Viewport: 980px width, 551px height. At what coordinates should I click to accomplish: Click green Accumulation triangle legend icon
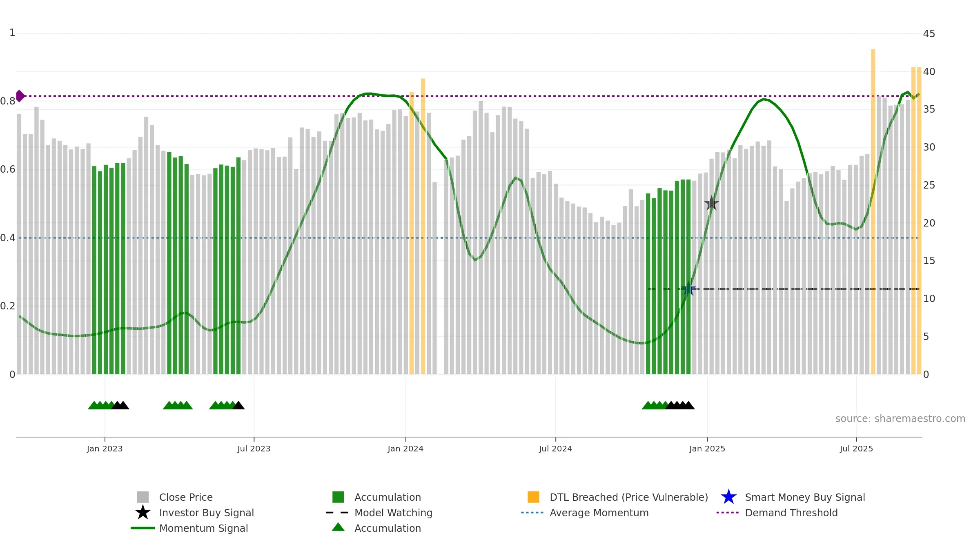point(338,527)
